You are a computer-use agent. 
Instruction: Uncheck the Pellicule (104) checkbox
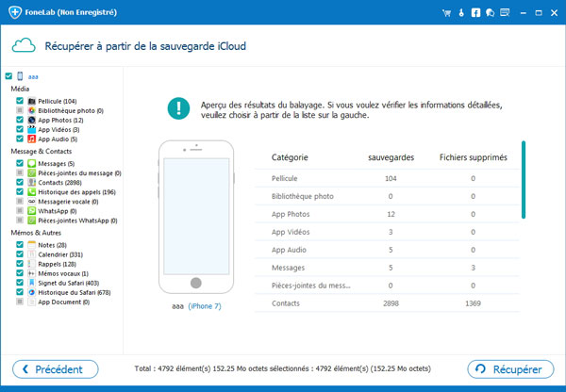(20, 101)
